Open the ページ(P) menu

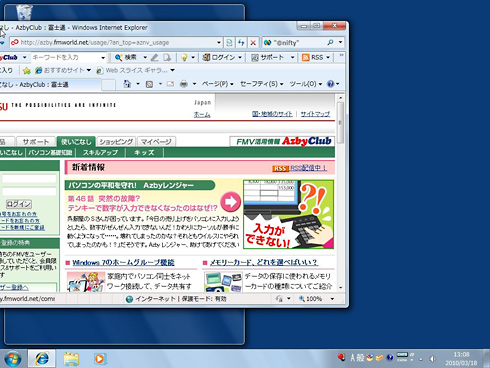(x=218, y=84)
